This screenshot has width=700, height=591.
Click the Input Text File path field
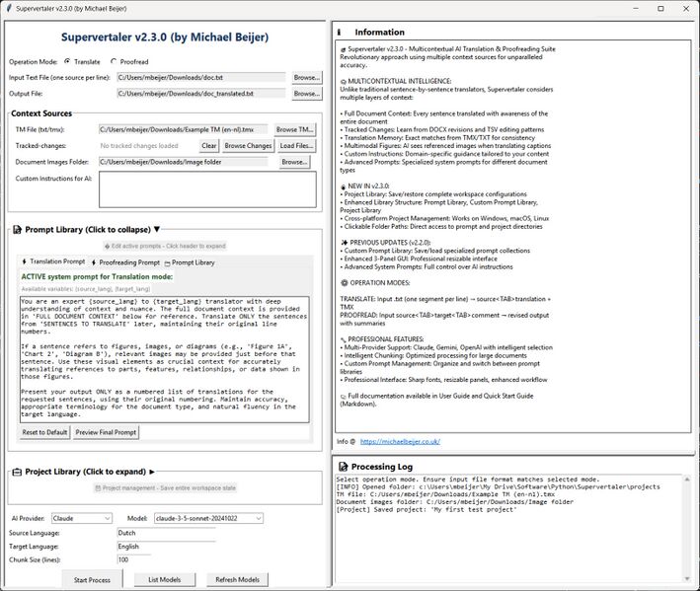click(200, 78)
